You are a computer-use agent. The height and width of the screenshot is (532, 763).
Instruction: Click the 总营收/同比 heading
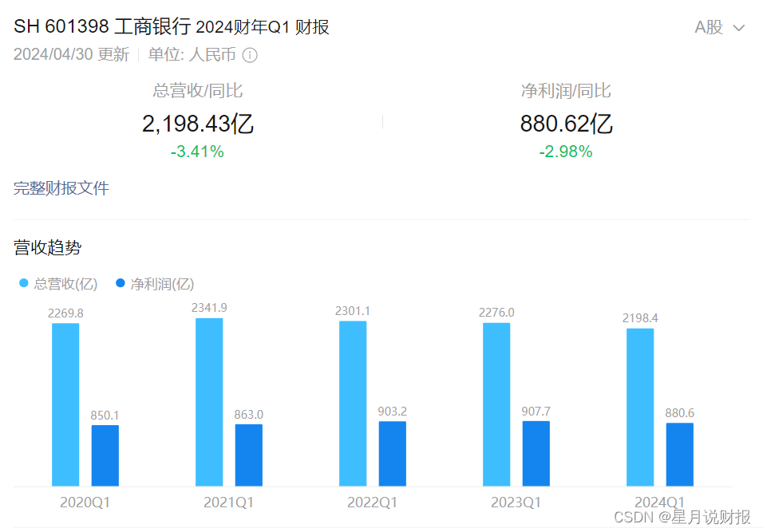click(x=198, y=91)
